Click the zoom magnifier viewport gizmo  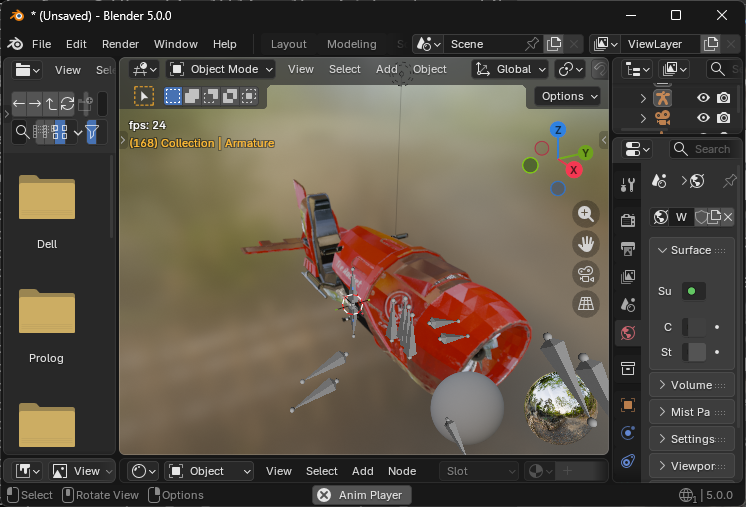point(586,213)
